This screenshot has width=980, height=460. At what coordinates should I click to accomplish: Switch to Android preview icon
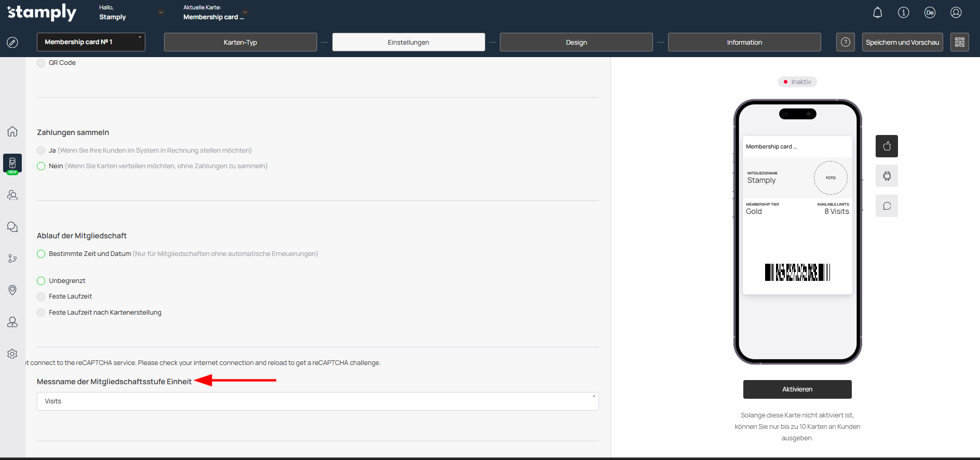887,176
